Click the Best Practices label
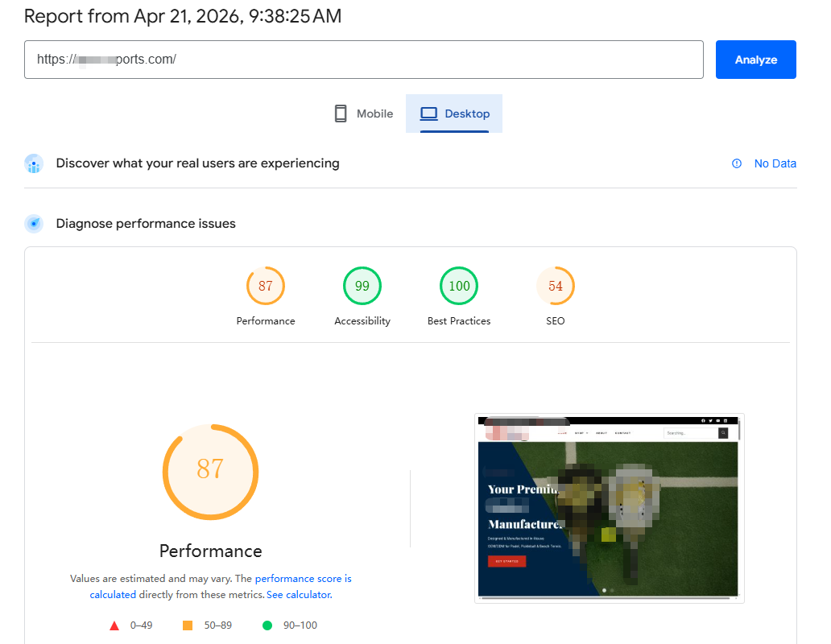This screenshot has width=831, height=644. (x=459, y=321)
